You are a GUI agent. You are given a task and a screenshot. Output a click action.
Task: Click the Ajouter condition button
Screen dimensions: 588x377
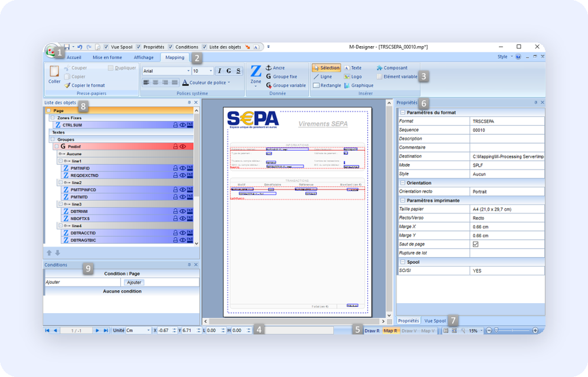point(134,282)
